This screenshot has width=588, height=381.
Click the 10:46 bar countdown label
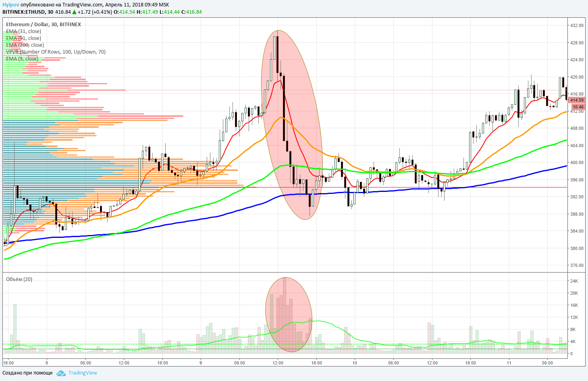(578, 107)
